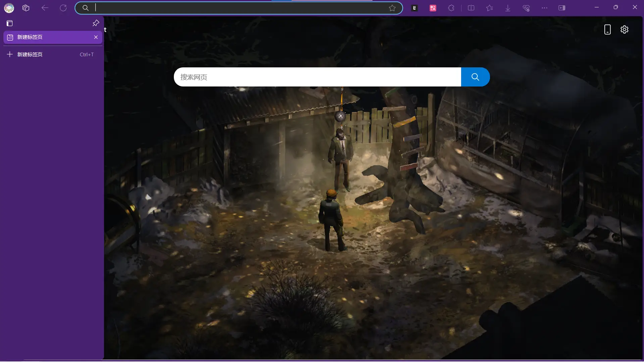The image size is (644, 362).
Task: Open page settings gear
Action: tap(625, 29)
